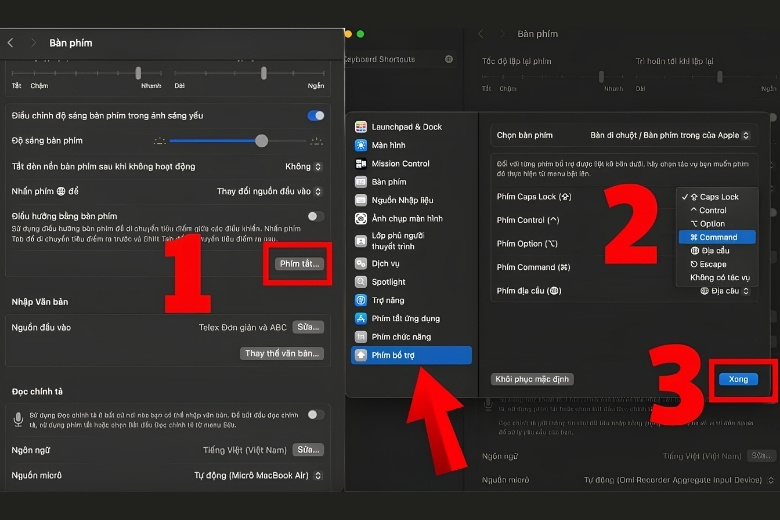Enable Điều hướng bằng bàn phím toggle
The width and height of the screenshot is (780, 520).
point(316,216)
